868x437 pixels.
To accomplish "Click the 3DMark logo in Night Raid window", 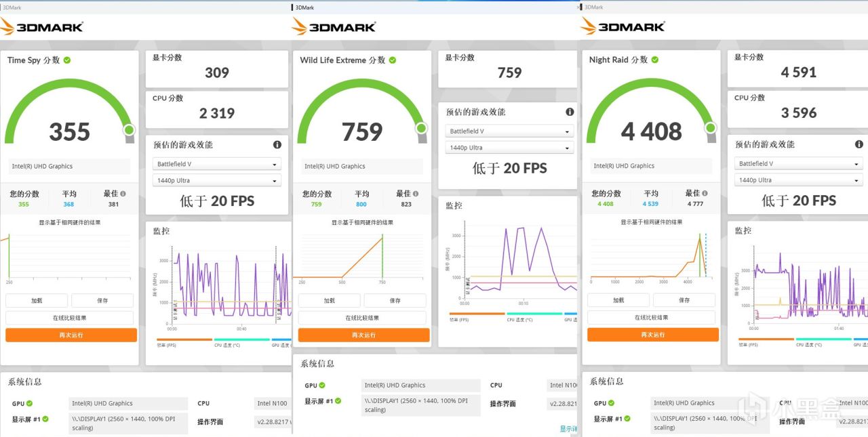I will [x=623, y=26].
